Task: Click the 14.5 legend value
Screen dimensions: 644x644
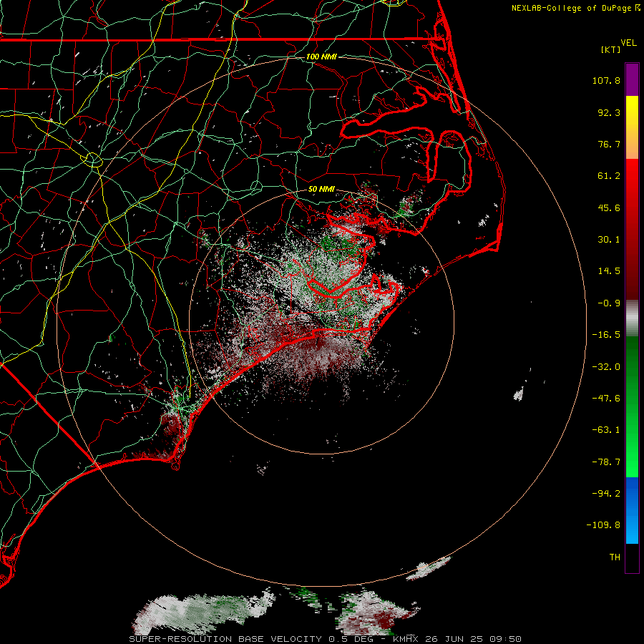Action: coord(609,271)
